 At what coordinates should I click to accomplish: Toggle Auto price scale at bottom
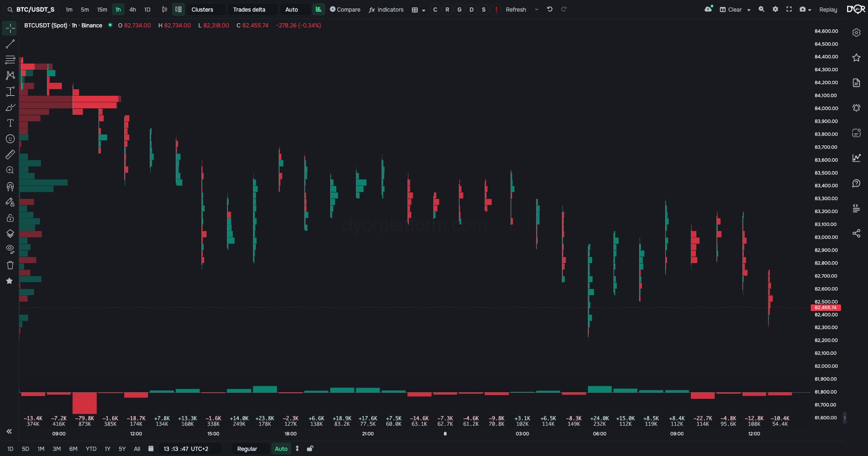click(x=281, y=449)
